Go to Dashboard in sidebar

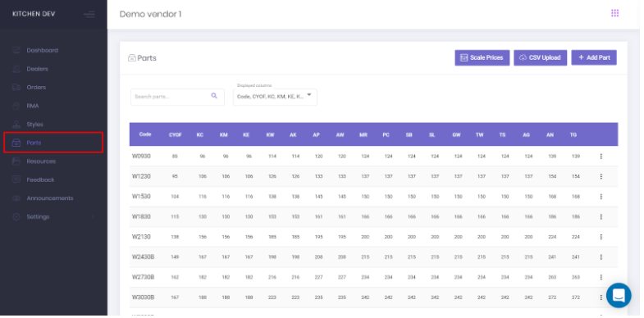point(43,51)
